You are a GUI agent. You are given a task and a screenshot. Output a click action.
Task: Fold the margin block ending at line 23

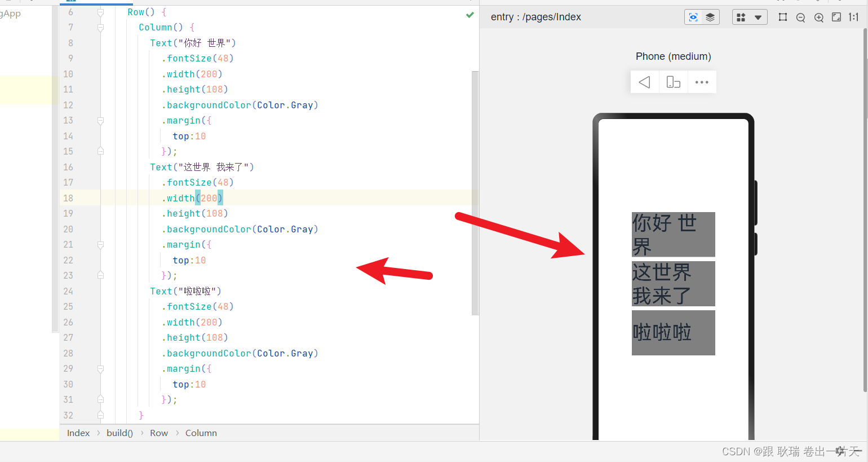[100, 275]
